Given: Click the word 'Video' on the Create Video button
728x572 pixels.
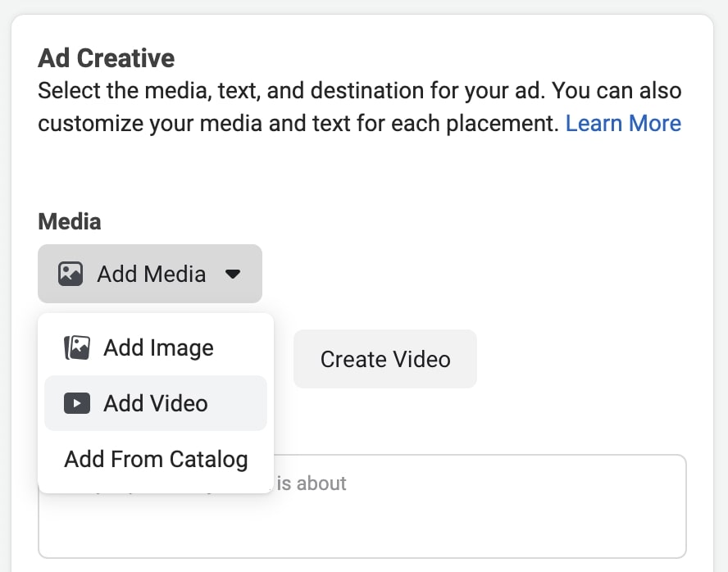Looking at the screenshot, I should pyautogui.click(x=421, y=359).
